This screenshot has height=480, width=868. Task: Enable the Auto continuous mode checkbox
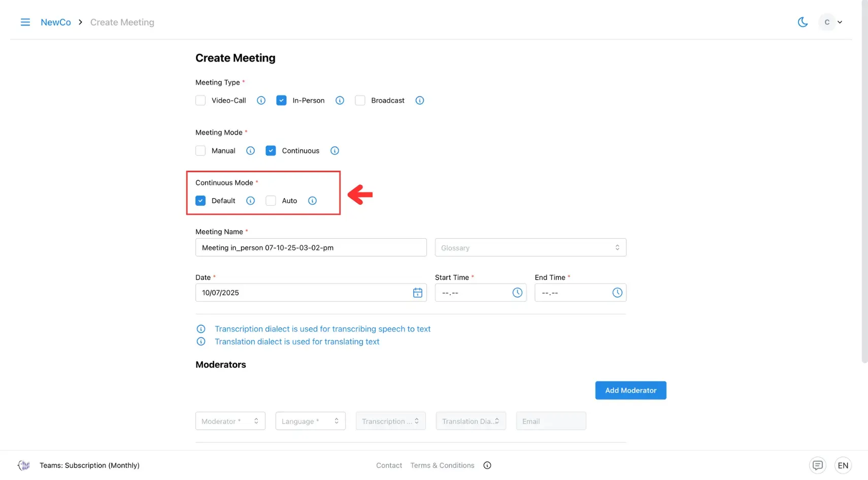271,201
